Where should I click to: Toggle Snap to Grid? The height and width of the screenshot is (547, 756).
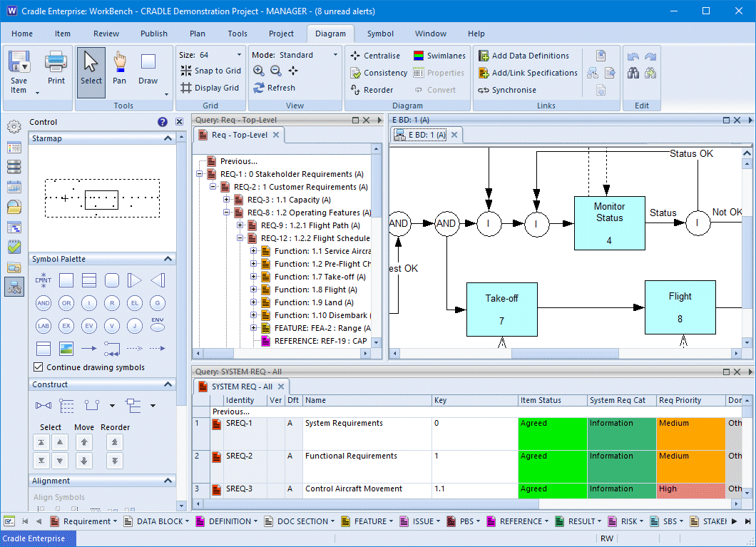coord(210,71)
